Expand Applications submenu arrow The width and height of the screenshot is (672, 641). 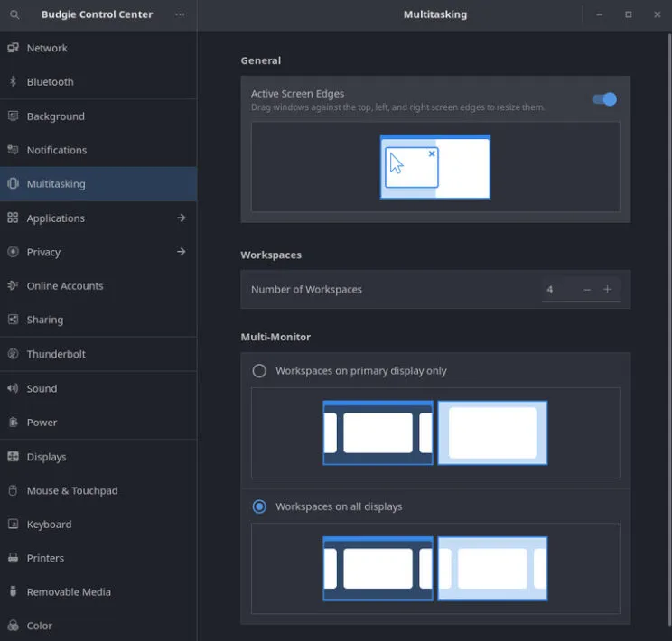[182, 218]
